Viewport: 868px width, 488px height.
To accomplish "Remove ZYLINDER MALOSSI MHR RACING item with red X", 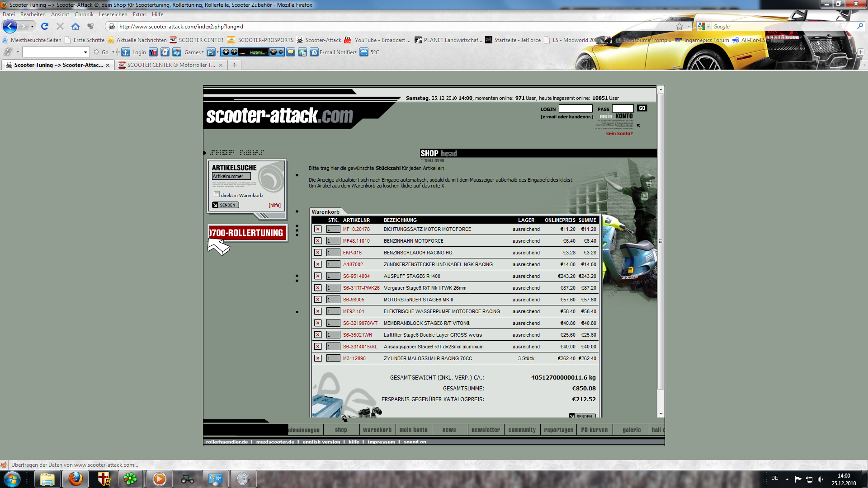I will (318, 358).
